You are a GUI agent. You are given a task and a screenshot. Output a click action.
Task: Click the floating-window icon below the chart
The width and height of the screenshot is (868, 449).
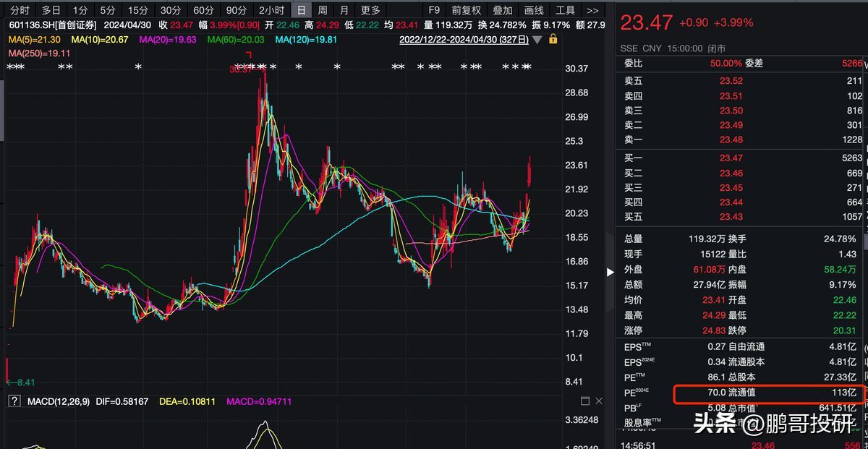point(585,400)
